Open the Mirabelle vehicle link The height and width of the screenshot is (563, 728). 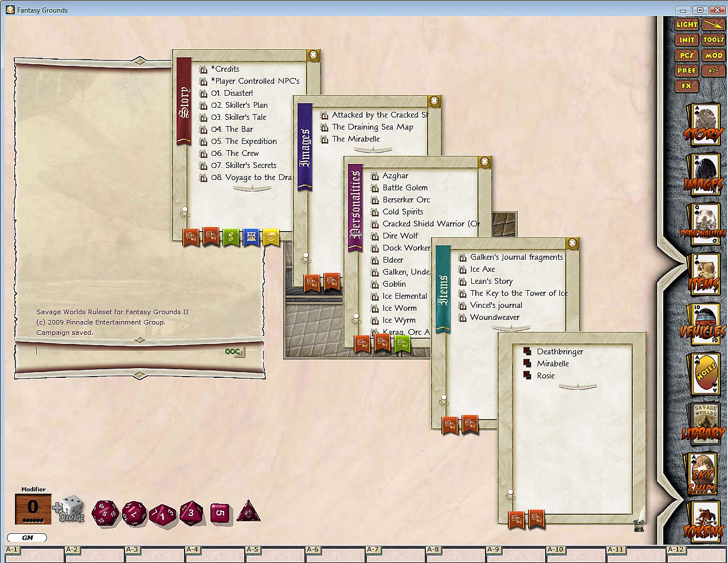tap(553, 363)
